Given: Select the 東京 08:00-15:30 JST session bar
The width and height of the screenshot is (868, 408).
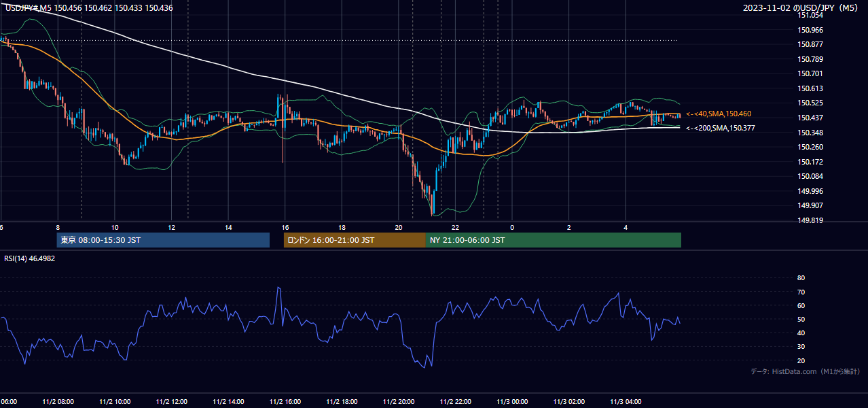Looking at the screenshot, I should (x=163, y=240).
